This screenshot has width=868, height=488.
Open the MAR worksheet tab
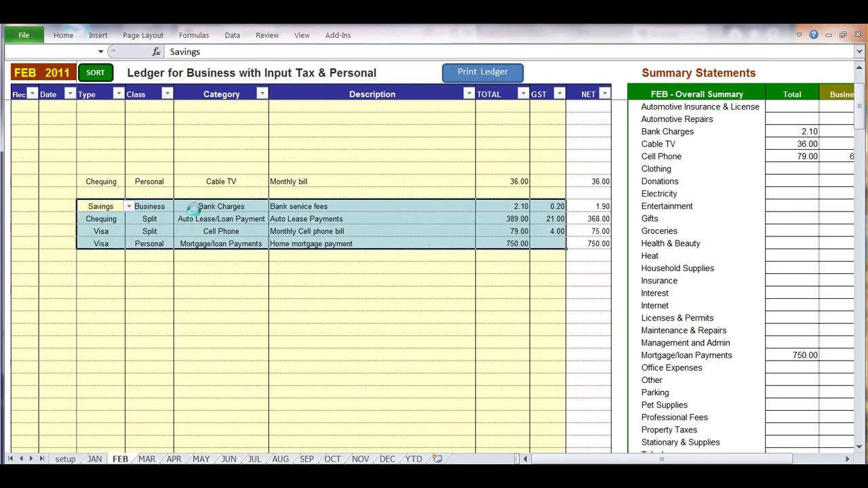[146, 459]
